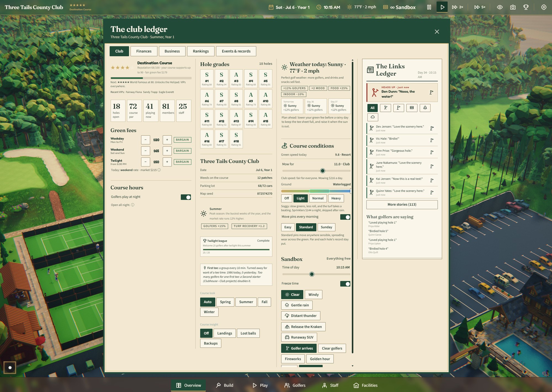Viewport: 552px width, 392px height.
Task: Select Light sprinkler setting
Action: (300, 198)
